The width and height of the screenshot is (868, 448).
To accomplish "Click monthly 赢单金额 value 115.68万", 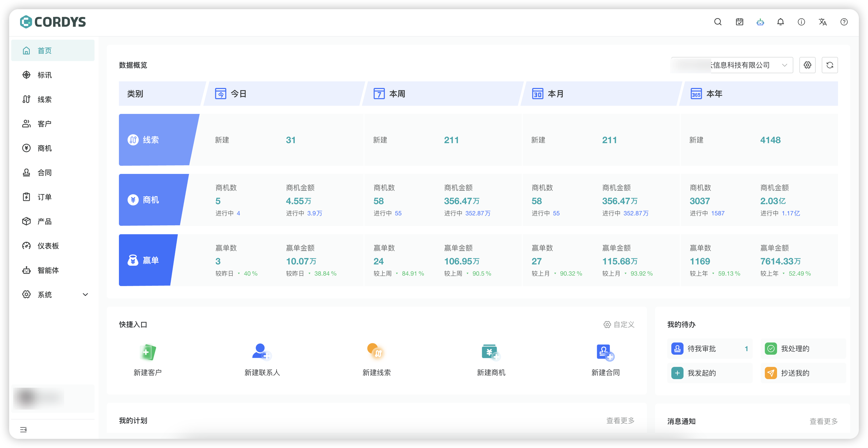I will [x=620, y=261].
